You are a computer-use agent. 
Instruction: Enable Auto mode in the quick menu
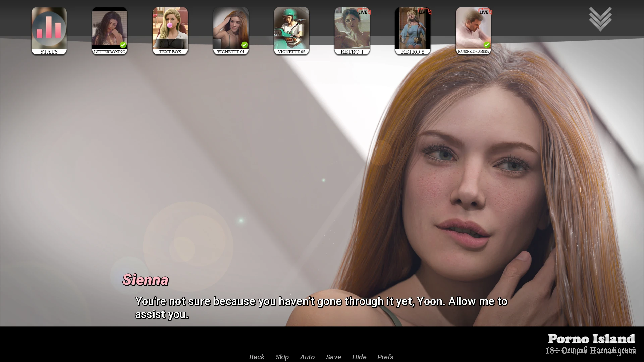tap(307, 357)
